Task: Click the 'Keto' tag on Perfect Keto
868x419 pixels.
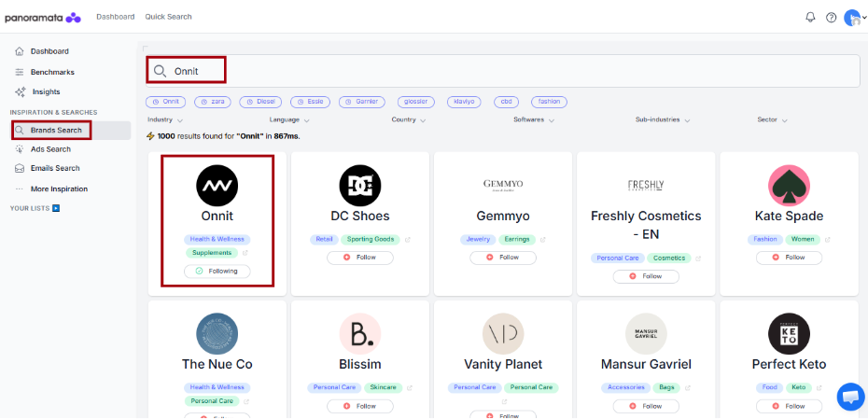Action: 799,388
